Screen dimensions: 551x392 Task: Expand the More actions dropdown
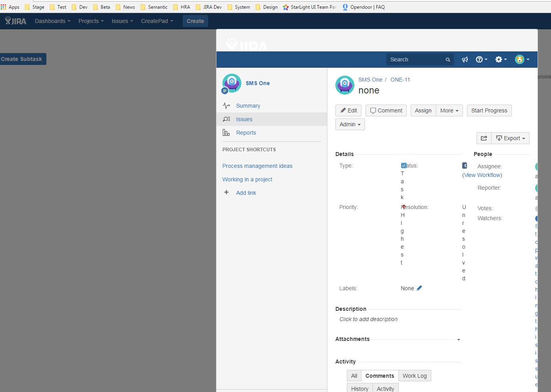point(449,110)
